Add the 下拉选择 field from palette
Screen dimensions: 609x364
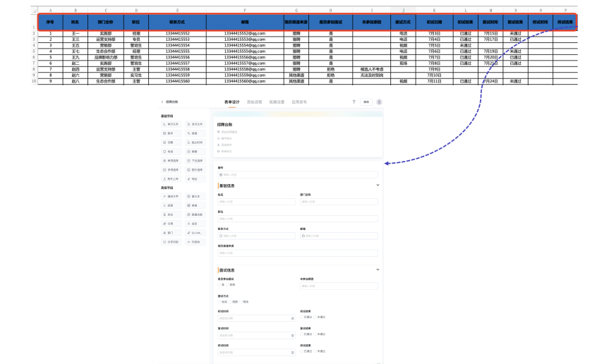click(195, 161)
